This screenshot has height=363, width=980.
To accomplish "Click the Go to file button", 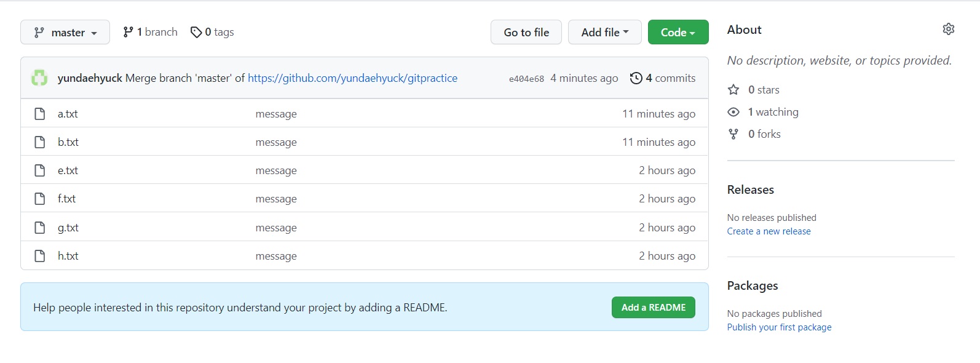I will 526,32.
